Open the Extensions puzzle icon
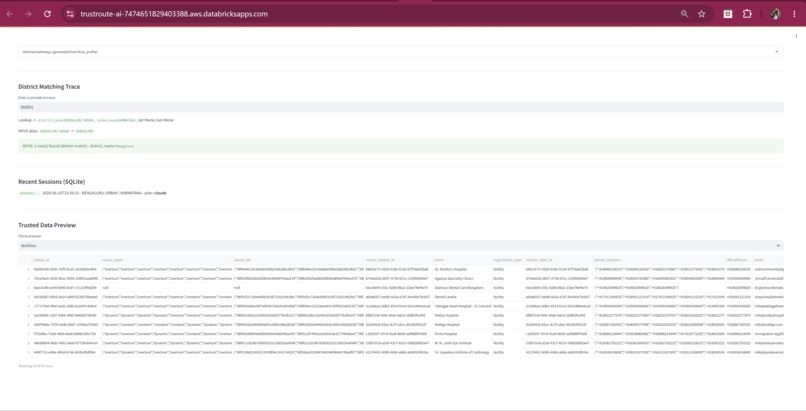 pos(747,14)
